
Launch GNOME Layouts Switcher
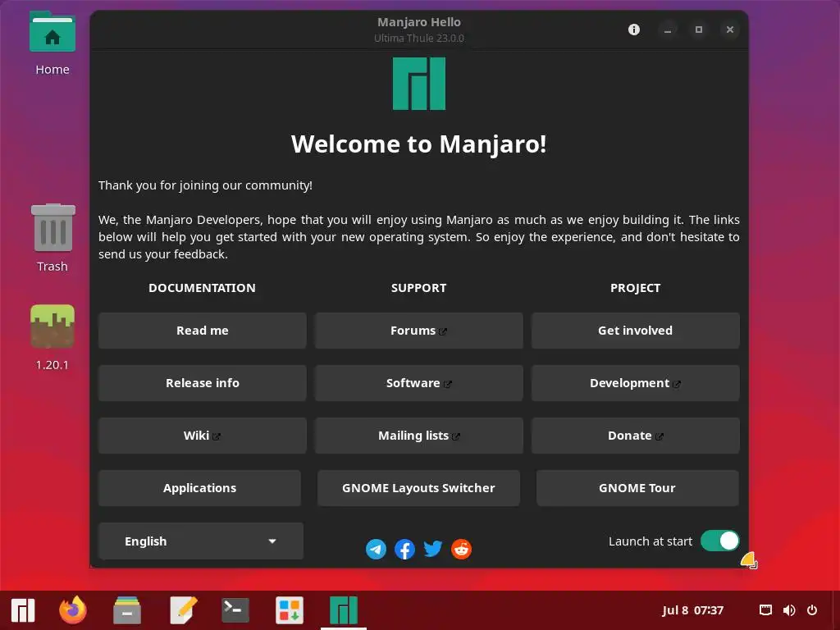pyautogui.click(x=419, y=488)
